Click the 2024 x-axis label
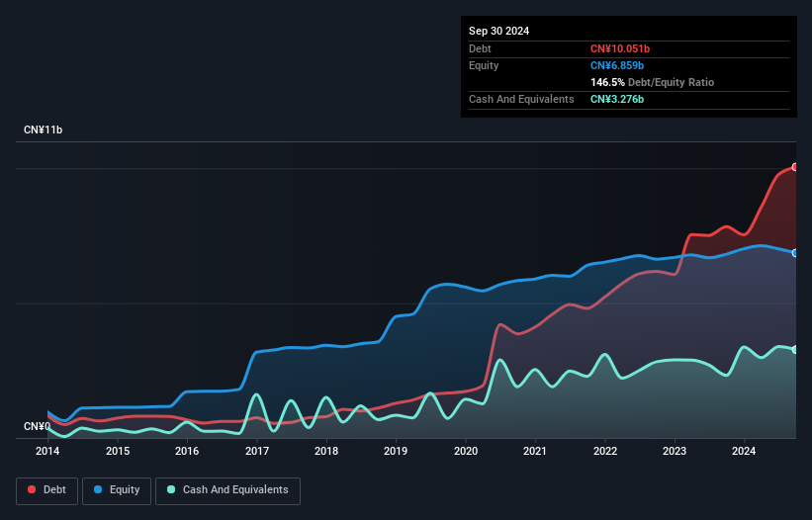Viewport: 812px width, 520px height. coord(744,451)
